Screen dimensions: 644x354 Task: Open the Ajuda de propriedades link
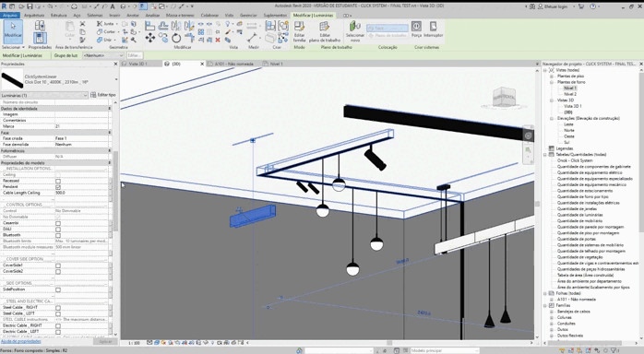click(21, 341)
